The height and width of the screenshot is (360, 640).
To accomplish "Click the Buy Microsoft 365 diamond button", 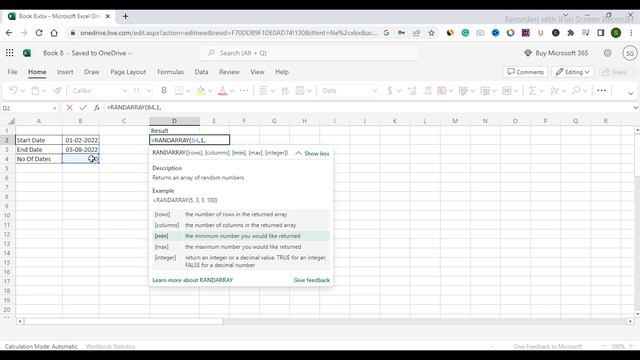I will [x=556, y=53].
